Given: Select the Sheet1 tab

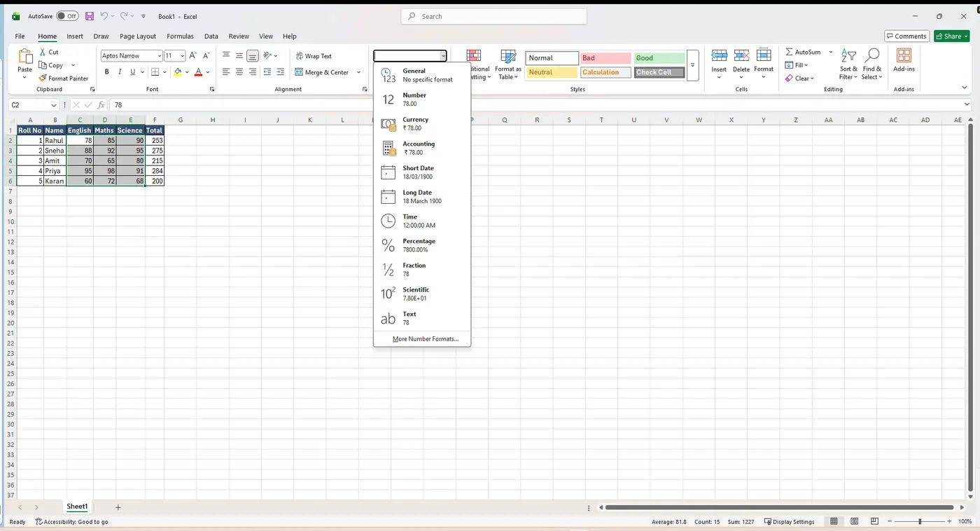Looking at the screenshot, I should pos(77,506).
